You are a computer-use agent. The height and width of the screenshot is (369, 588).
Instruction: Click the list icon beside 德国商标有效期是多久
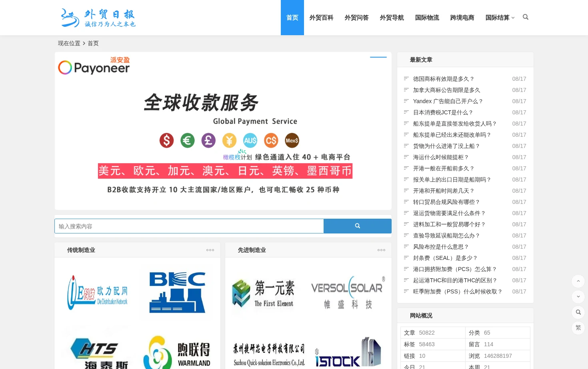[x=406, y=78]
